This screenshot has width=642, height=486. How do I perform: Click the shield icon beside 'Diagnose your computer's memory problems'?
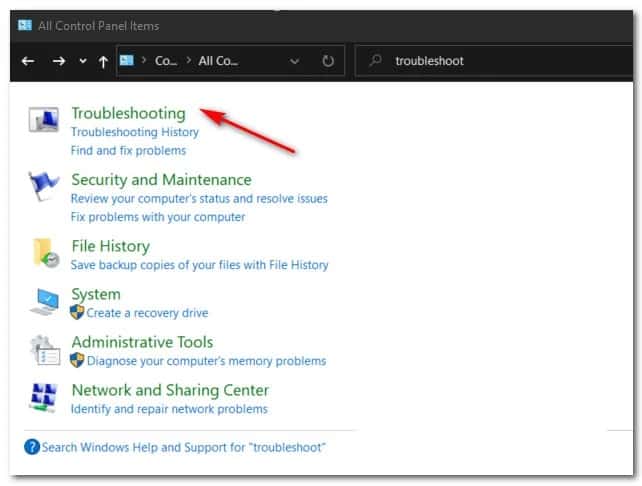pyautogui.click(x=77, y=360)
